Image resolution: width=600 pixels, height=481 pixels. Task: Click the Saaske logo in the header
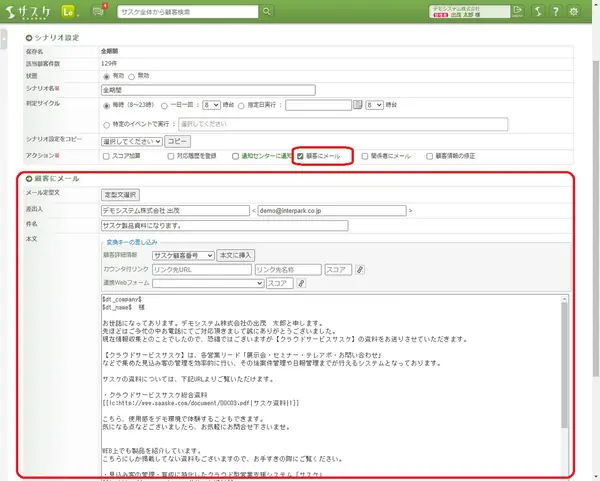pos(29,13)
